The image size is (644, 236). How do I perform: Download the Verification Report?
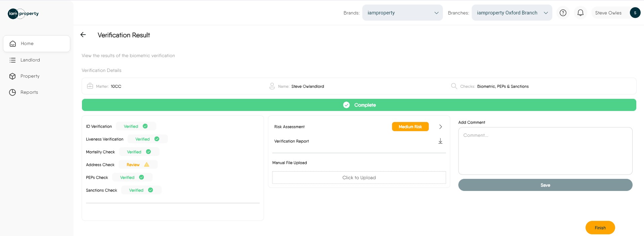click(440, 141)
